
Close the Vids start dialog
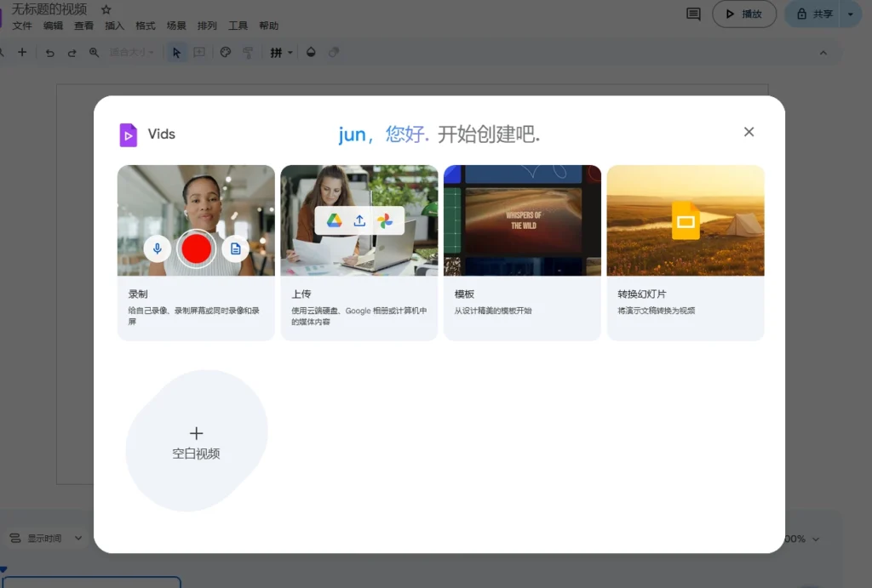tap(749, 132)
